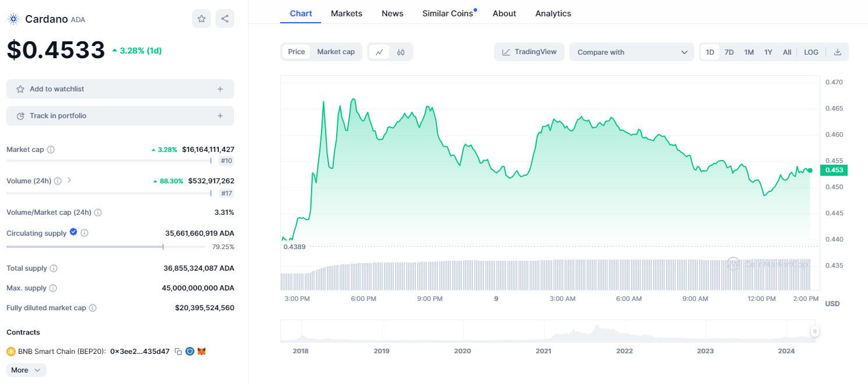Copy the BNB Smart Chain contract address
Screen dimensions: 868x383
coord(178,352)
